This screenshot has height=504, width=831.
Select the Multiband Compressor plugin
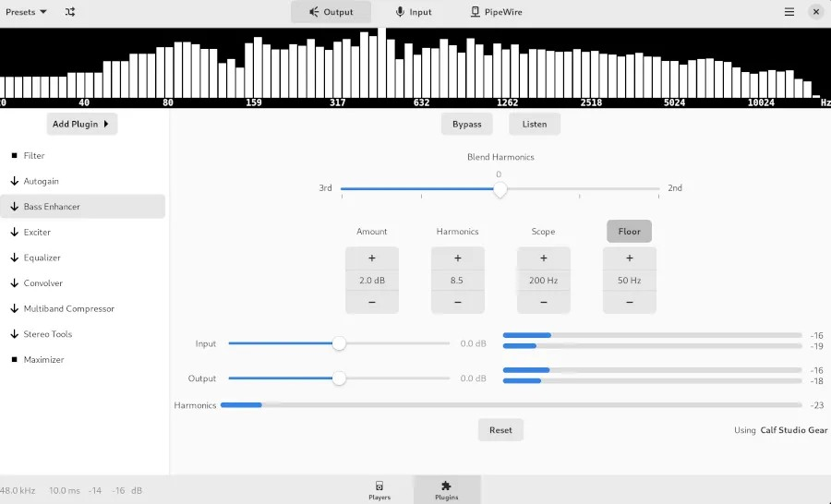(x=83, y=308)
